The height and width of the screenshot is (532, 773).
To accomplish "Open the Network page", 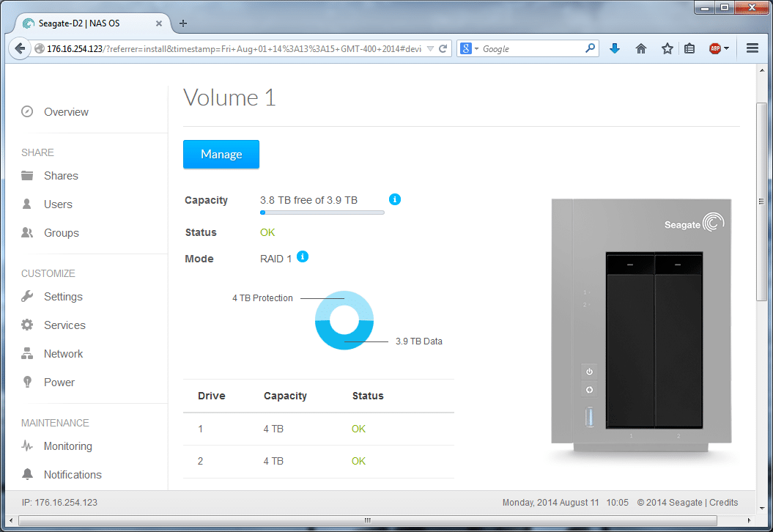I will coord(63,353).
